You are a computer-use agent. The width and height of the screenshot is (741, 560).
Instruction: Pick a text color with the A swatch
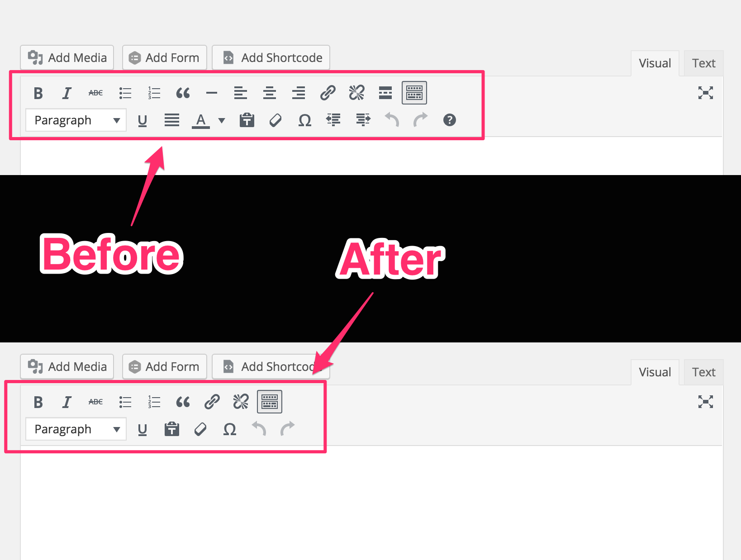201,120
